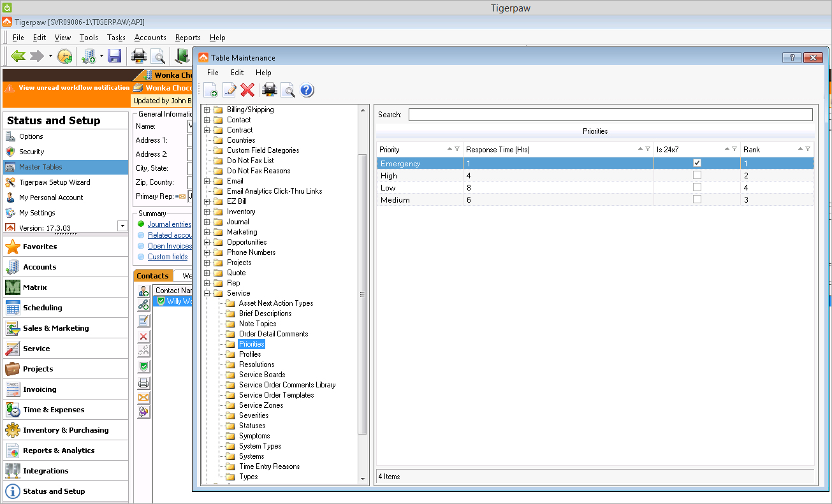
Task: Enable Is 24x7 for High priority
Action: 696,176
